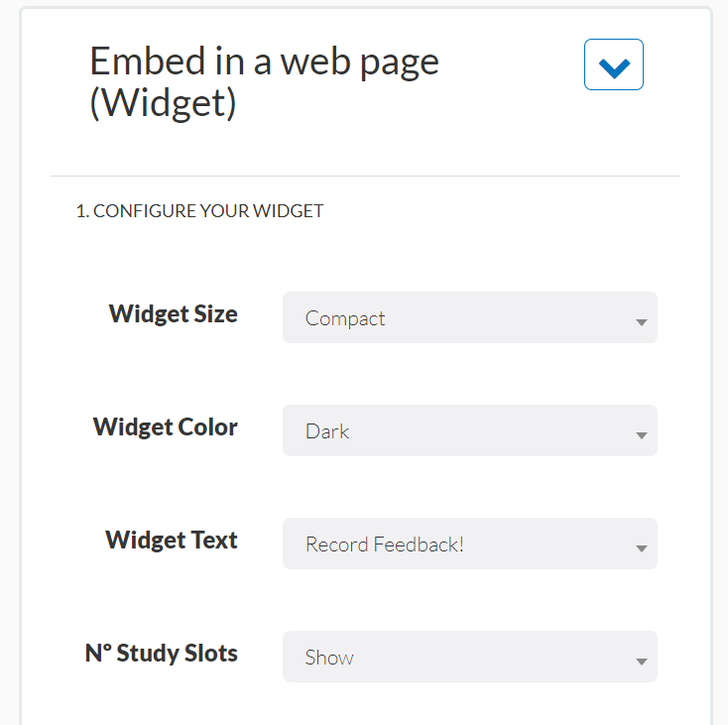Click the '1. Configure Your Widget' step title
This screenshot has height=725, width=728.
coord(199,211)
